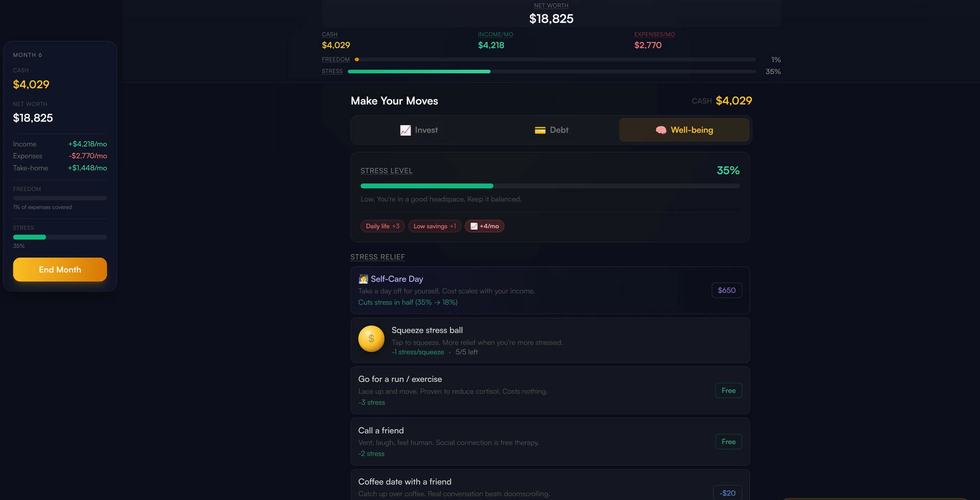This screenshot has width=980, height=500.
Task: Switch to the Invest tab
Action: [x=419, y=130]
